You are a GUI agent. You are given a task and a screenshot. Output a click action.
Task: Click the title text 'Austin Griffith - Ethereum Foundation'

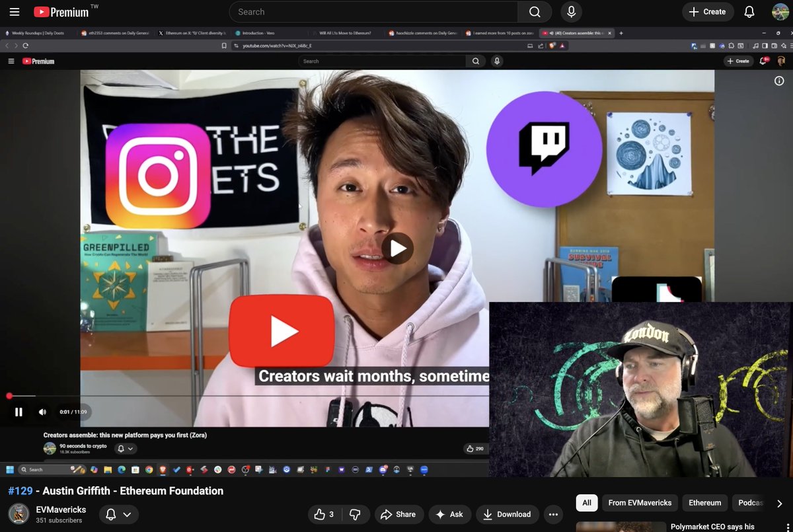133,491
